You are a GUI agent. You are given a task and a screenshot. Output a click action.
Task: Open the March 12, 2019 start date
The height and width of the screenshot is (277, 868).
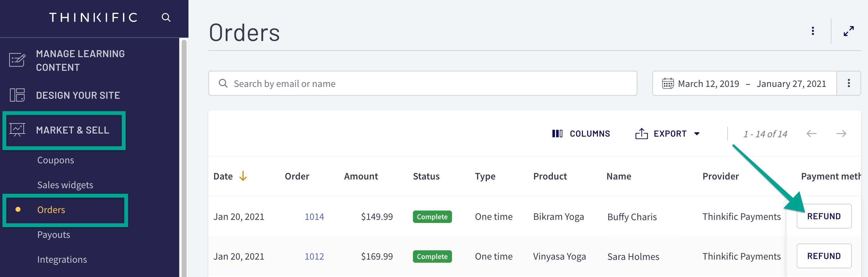pyautogui.click(x=708, y=84)
